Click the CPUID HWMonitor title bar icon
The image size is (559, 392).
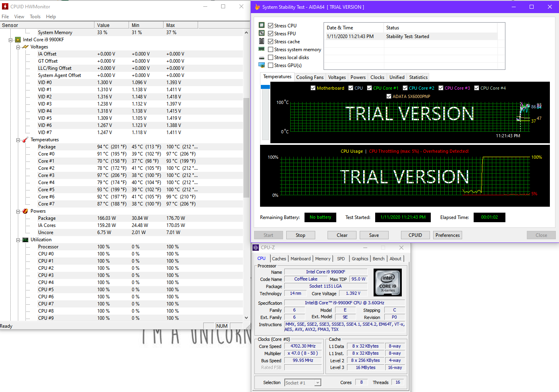(5, 6)
